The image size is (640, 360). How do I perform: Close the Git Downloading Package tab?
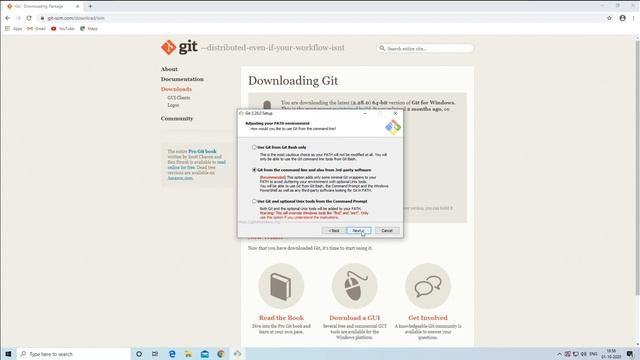[x=78, y=6]
